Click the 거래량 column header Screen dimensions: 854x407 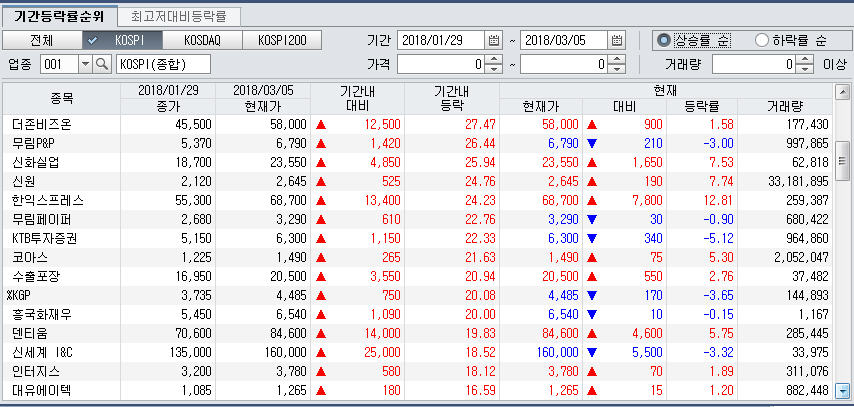[x=785, y=106]
